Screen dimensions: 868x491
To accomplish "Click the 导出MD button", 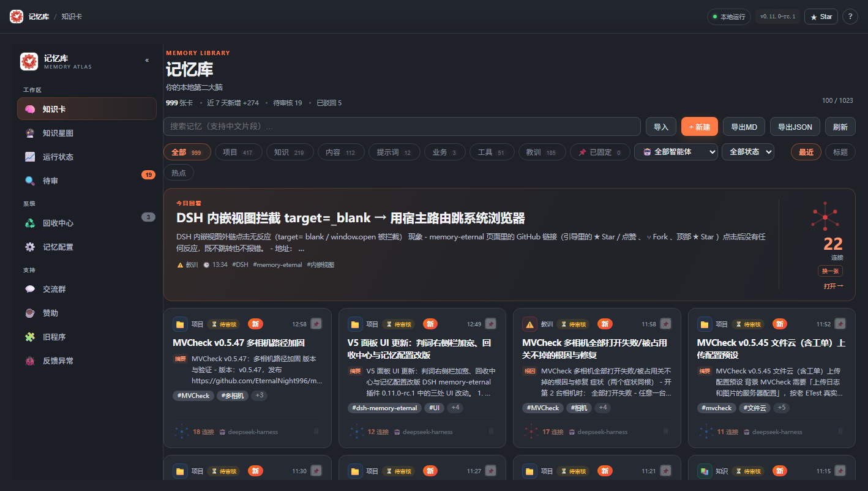I will 744,127.
